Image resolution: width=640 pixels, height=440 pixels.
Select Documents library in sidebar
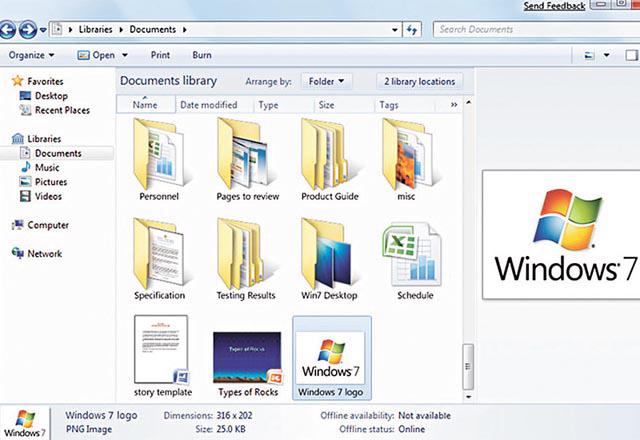click(x=51, y=153)
